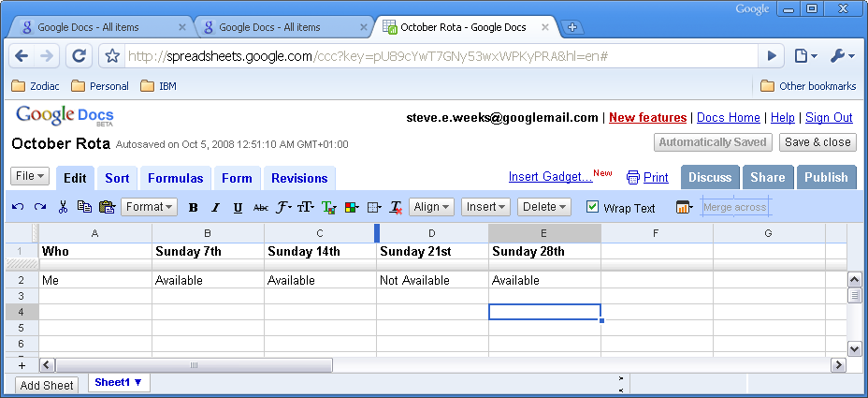
Task: Open the Delete dropdown
Action: click(x=544, y=207)
